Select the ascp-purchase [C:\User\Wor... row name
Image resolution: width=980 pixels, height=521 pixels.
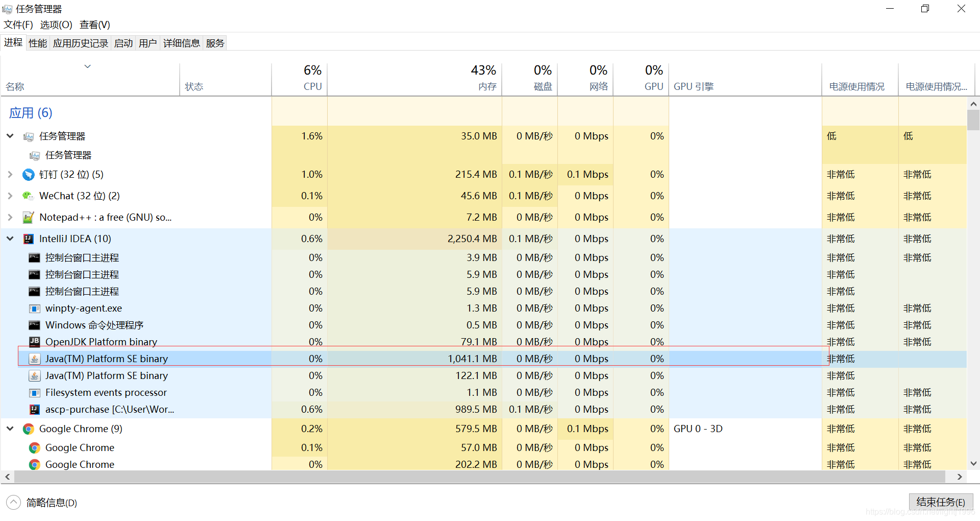(110, 409)
